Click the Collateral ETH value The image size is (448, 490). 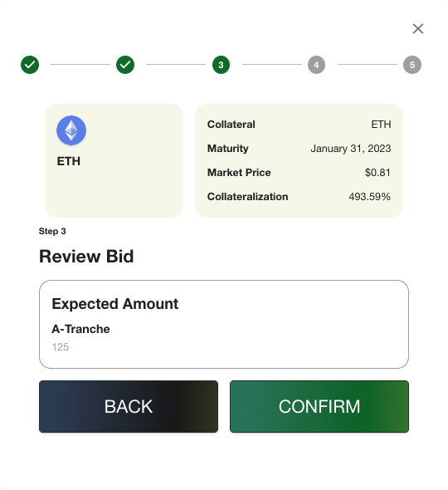click(381, 125)
